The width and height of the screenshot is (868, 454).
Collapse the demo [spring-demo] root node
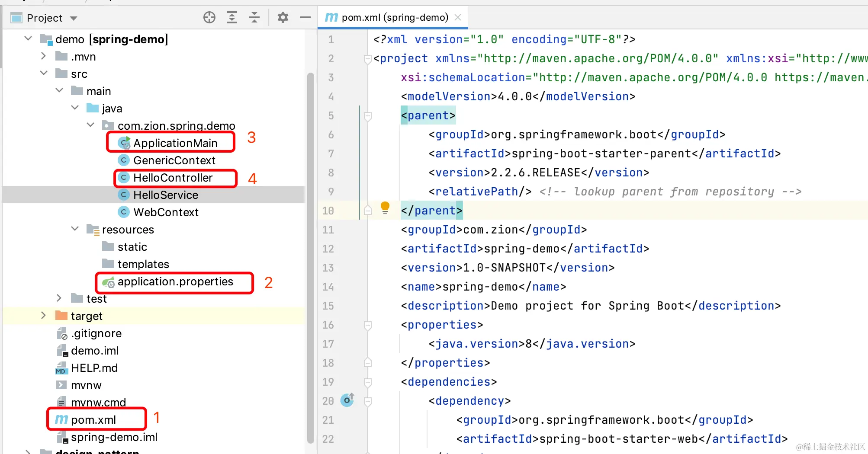[29, 38]
